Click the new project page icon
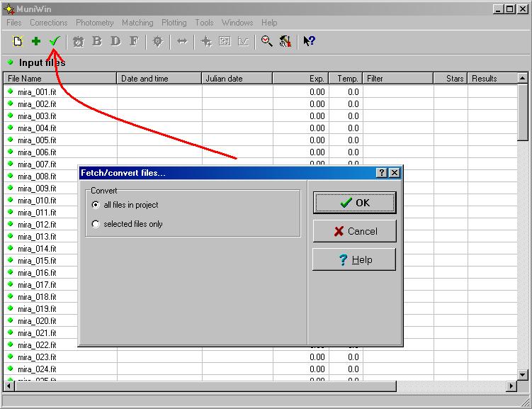The image size is (532, 409). point(18,42)
